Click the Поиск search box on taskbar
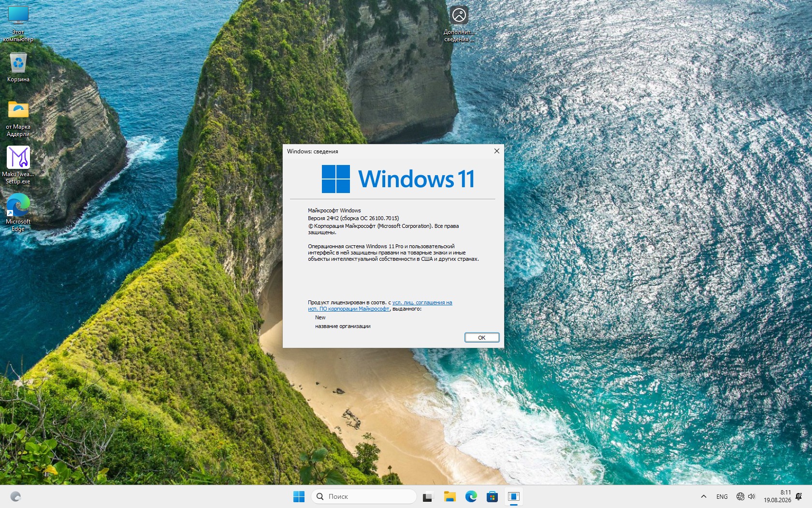The height and width of the screenshot is (508, 812). point(364,496)
